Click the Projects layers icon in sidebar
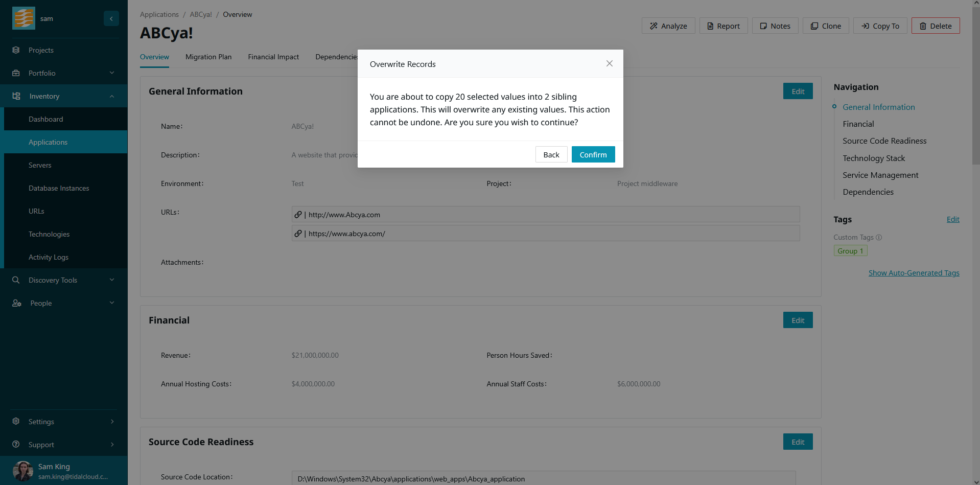Screen dimensions: 980x485 (16, 50)
